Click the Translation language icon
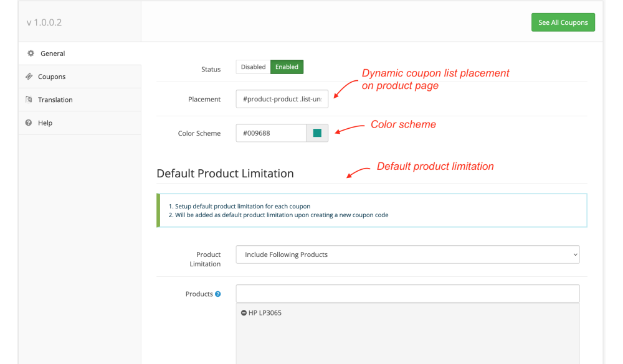623x364 pixels. point(29,100)
